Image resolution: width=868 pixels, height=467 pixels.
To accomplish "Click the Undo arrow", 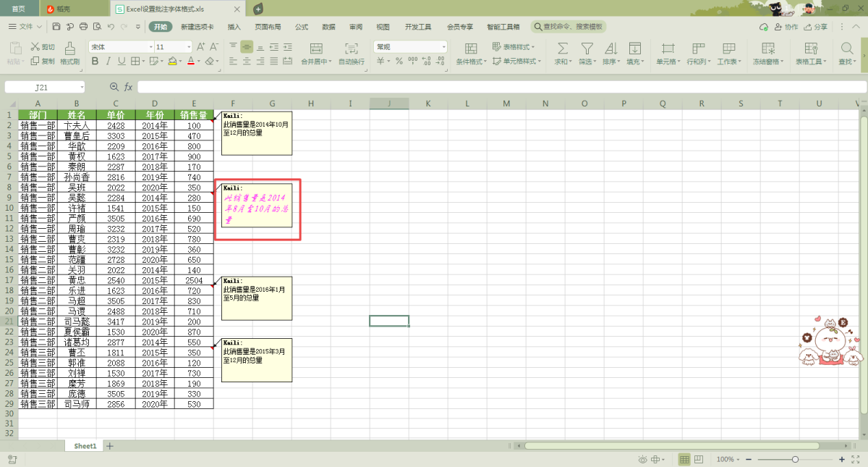I will click(111, 27).
